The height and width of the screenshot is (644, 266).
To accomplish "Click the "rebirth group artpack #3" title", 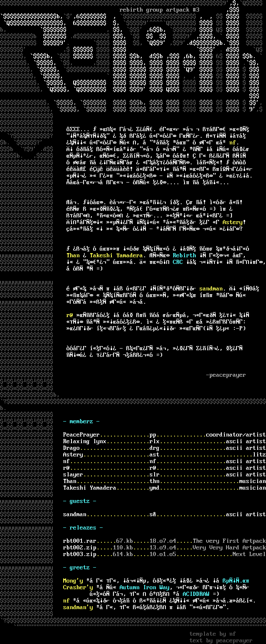I will [159, 10].
